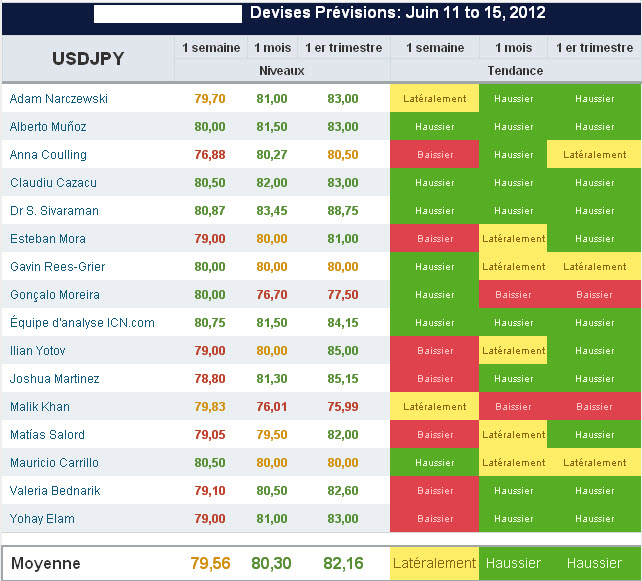This screenshot has width=642, height=581.
Task: Open Adam Narczewski analyst link
Action: [59, 99]
